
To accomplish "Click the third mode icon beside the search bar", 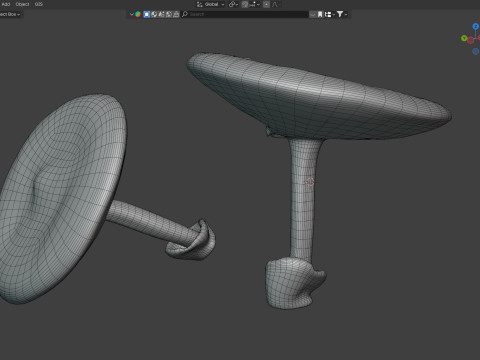I will 161,14.
